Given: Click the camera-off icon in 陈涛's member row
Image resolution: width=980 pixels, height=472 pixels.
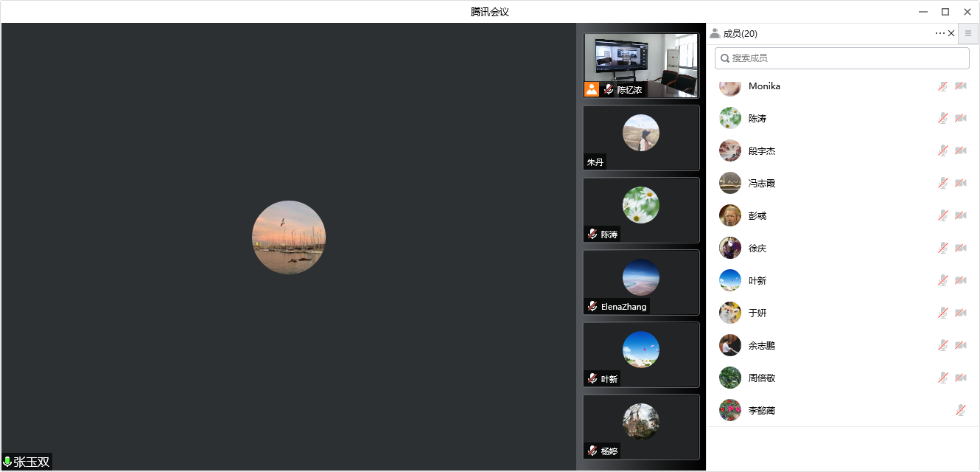Looking at the screenshot, I should tap(960, 118).
